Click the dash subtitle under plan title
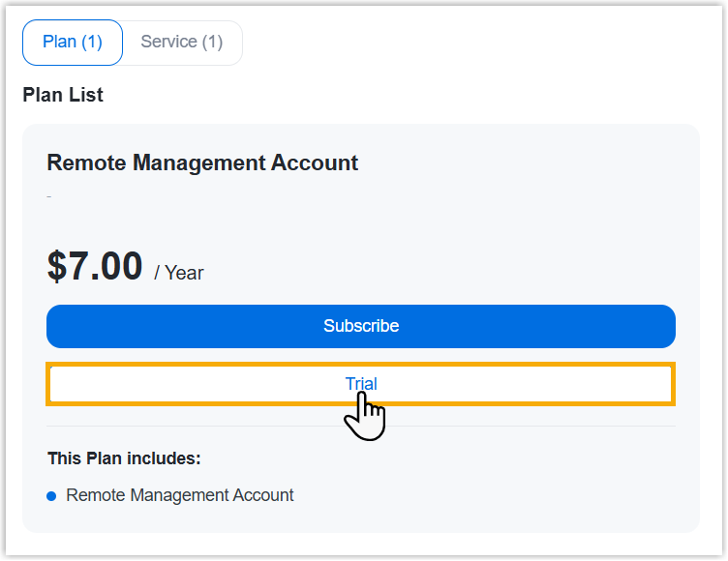Viewport: 728px width, 561px height. (x=49, y=196)
